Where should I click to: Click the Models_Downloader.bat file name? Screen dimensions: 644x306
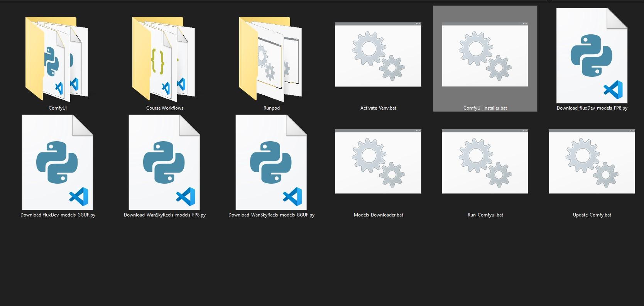pyautogui.click(x=379, y=215)
